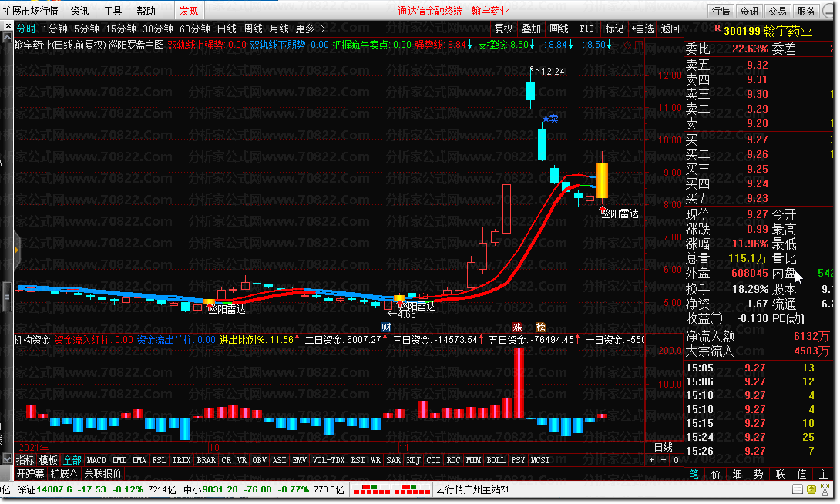Open the 扩展市场行情 menu
The width and height of the screenshot is (840, 504).
[30, 11]
